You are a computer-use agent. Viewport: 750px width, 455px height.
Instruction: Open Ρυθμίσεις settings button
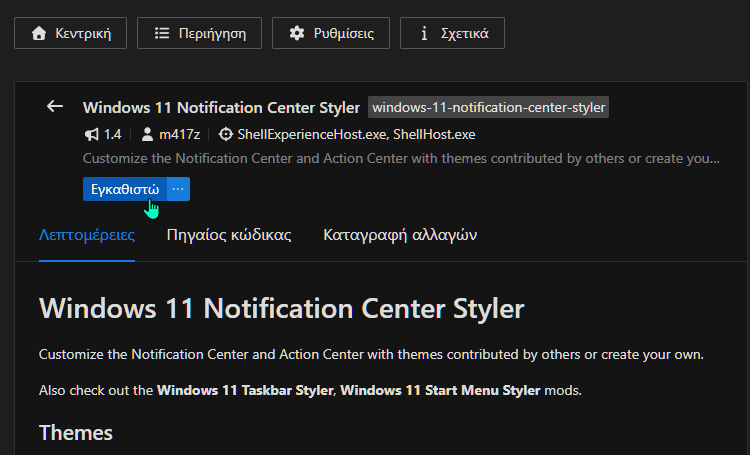331,33
